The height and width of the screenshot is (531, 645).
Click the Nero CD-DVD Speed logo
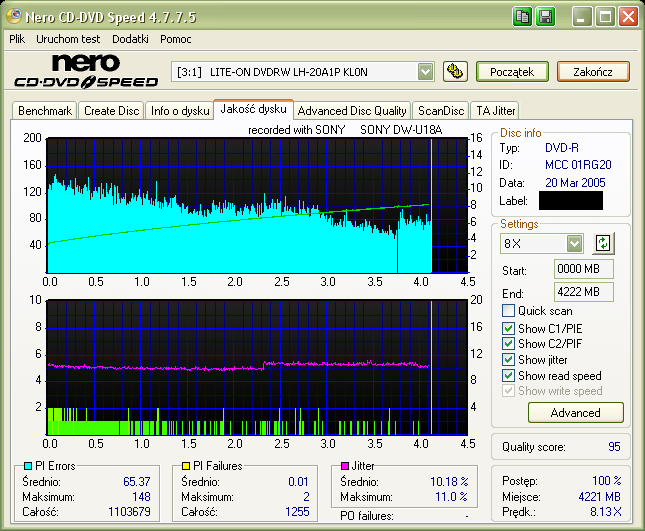tap(86, 72)
